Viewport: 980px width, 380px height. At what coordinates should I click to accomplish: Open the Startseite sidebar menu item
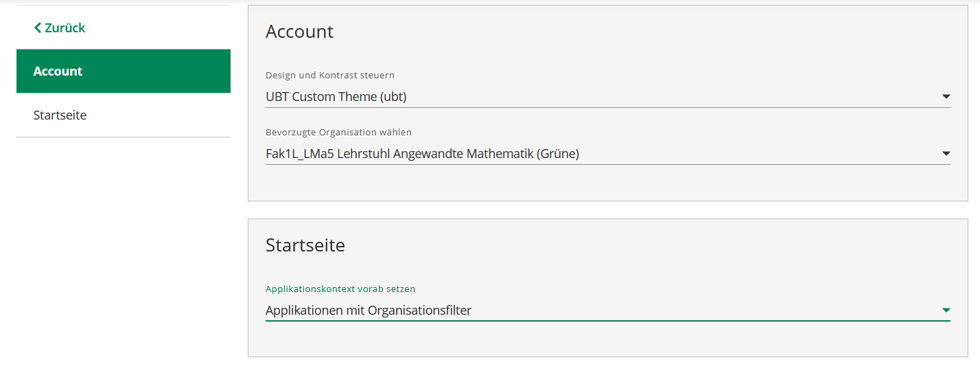click(124, 115)
